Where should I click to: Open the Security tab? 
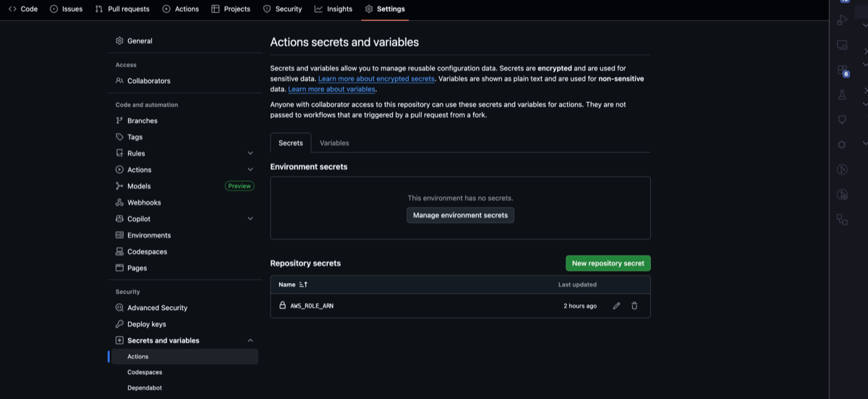[x=282, y=9]
